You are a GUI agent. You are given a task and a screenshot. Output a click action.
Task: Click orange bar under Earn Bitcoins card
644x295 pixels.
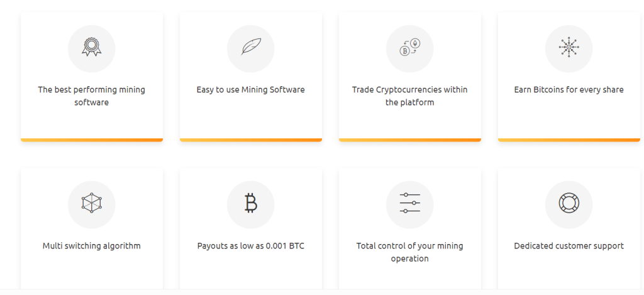coord(569,140)
